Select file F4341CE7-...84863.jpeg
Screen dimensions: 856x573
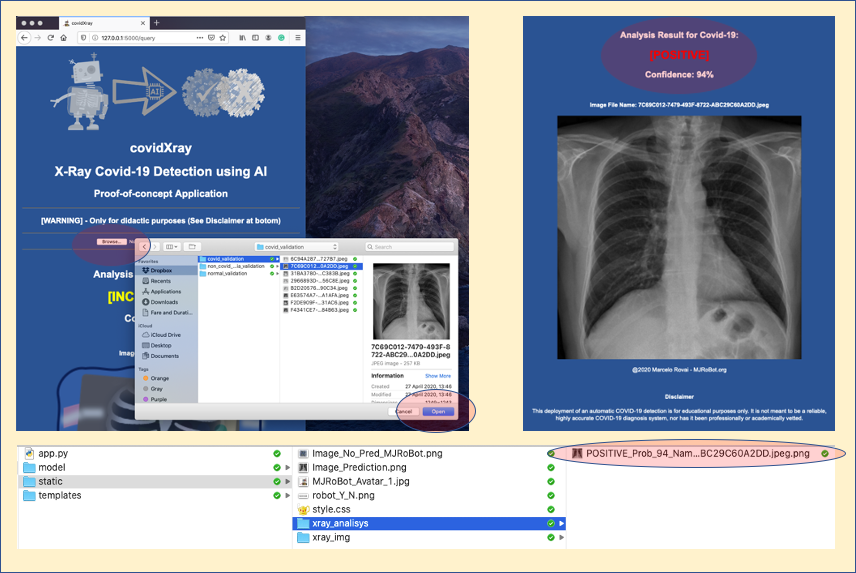pyautogui.click(x=321, y=310)
